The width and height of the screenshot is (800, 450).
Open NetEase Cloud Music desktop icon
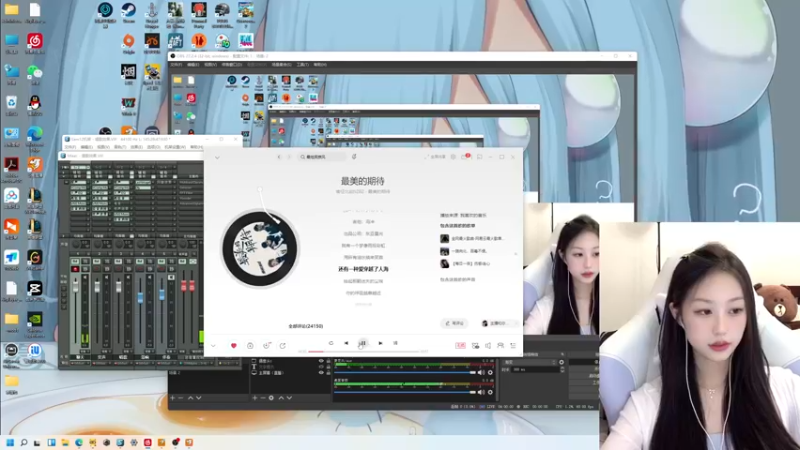[x=35, y=43]
